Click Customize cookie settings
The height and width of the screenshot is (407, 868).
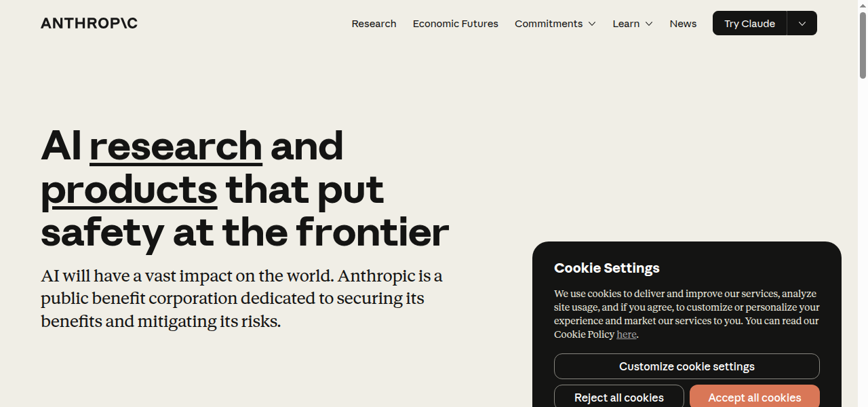click(686, 366)
